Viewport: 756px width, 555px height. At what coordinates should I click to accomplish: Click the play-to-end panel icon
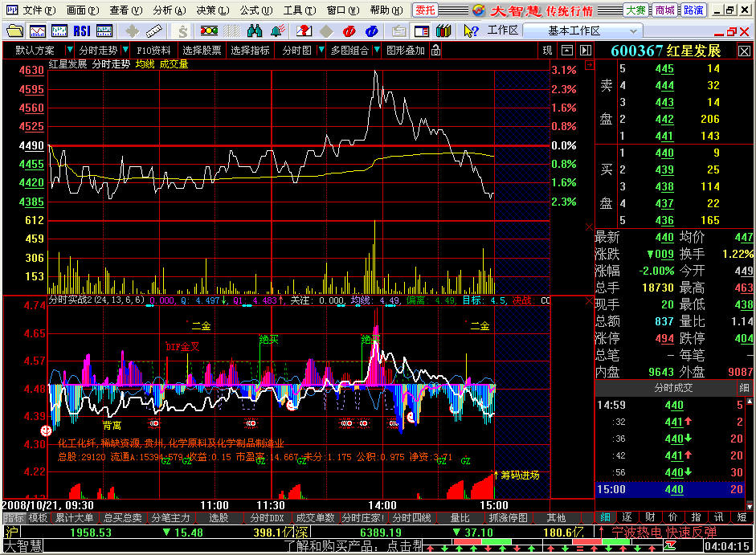click(586, 50)
